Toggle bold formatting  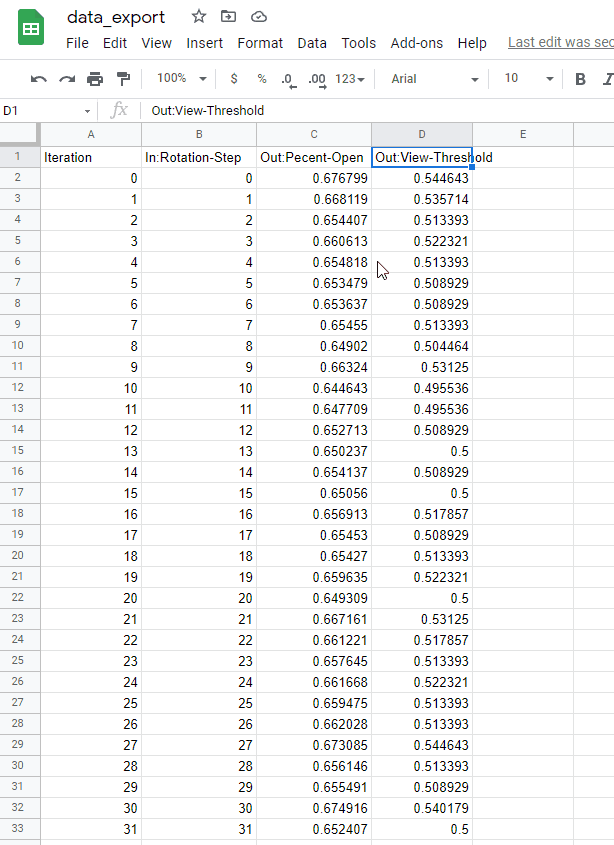tap(581, 79)
